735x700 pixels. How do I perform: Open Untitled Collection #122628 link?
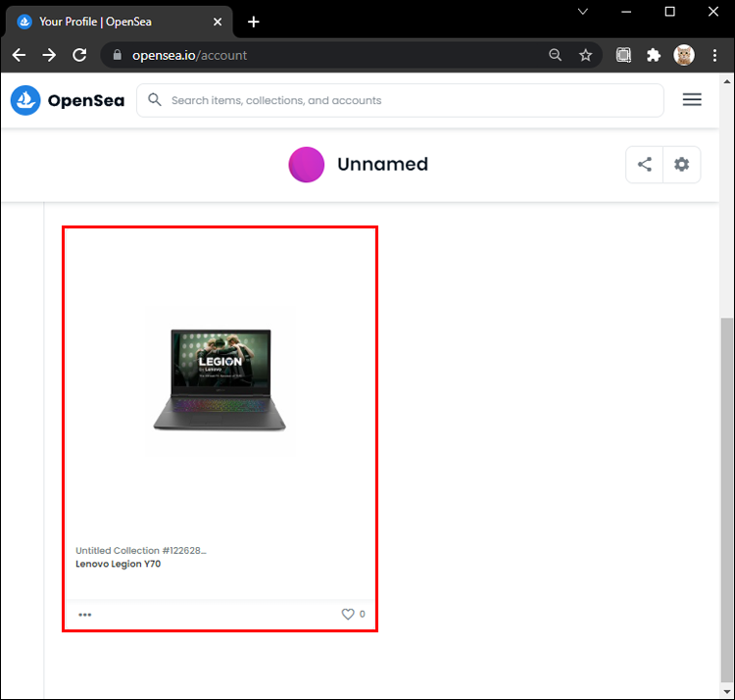coord(140,550)
